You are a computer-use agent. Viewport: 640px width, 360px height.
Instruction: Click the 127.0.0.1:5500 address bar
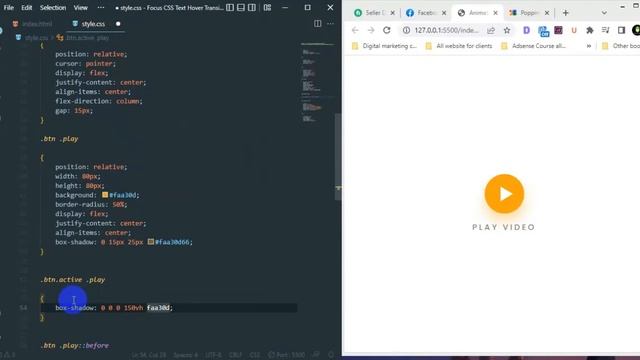point(447,30)
